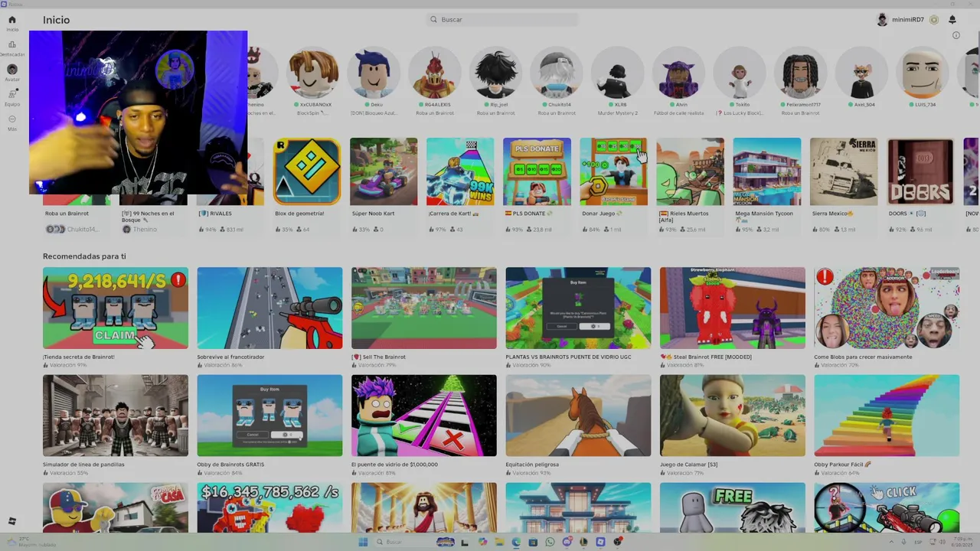Open friend Rip_joel avatar
This screenshot has height=551, width=980.
click(495, 73)
